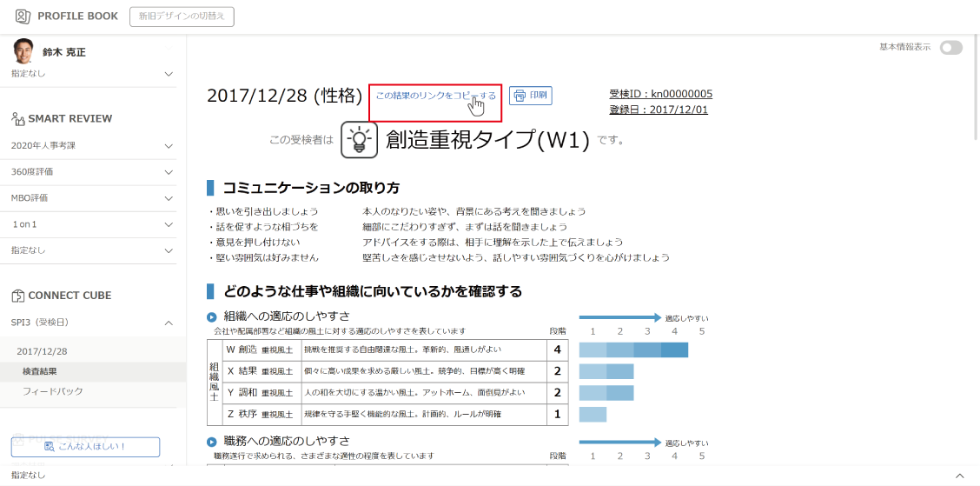Click the こんな人ほしい！ button
Viewport: 980px width, 486px height.
[x=85, y=447]
